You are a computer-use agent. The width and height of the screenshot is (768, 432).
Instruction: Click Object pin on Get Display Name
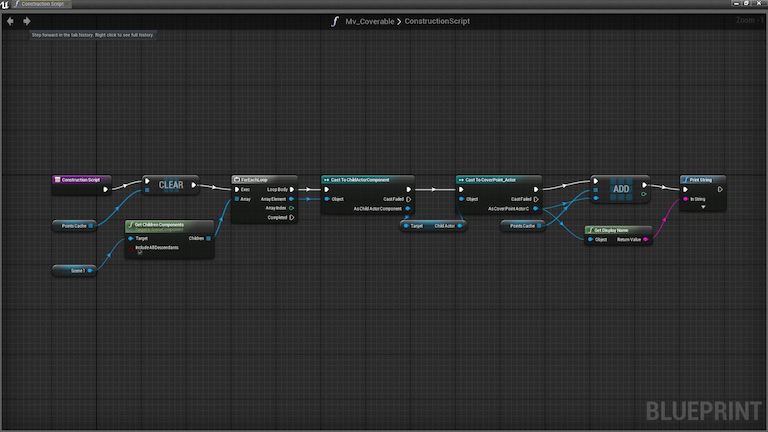click(591, 240)
